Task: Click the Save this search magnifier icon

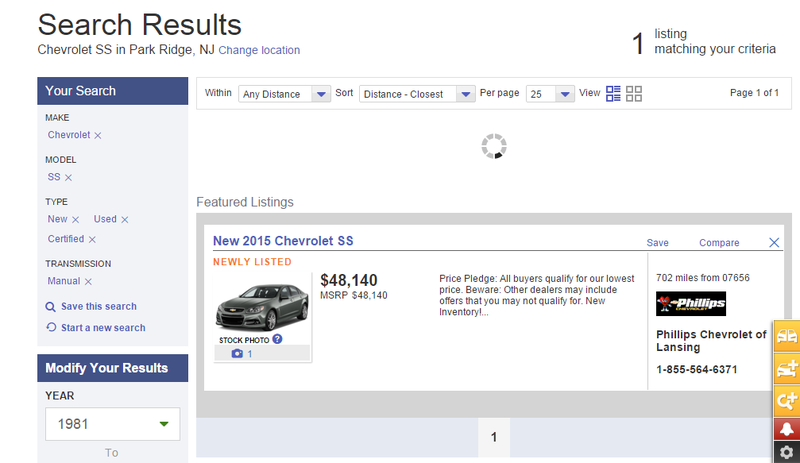Action: [x=51, y=307]
